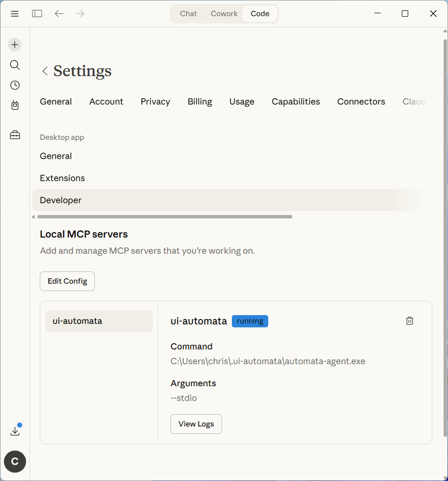Start a new chat with plus icon
Viewport: 448px width, 481px height.
(15, 45)
